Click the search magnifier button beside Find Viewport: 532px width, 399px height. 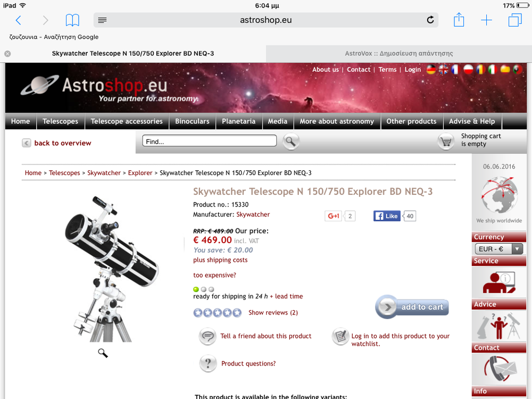click(x=291, y=142)
